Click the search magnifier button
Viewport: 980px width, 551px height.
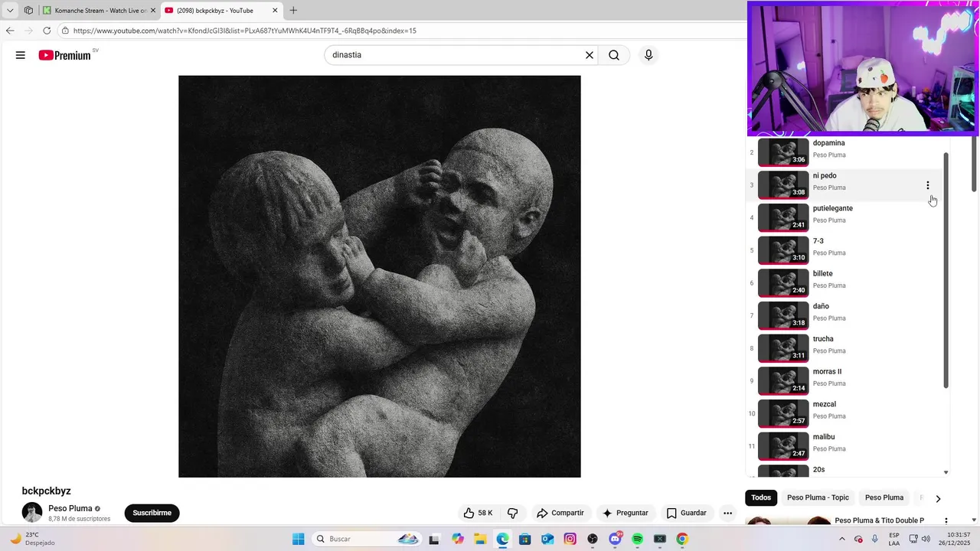pyautogui.click(x=614, y=55)
